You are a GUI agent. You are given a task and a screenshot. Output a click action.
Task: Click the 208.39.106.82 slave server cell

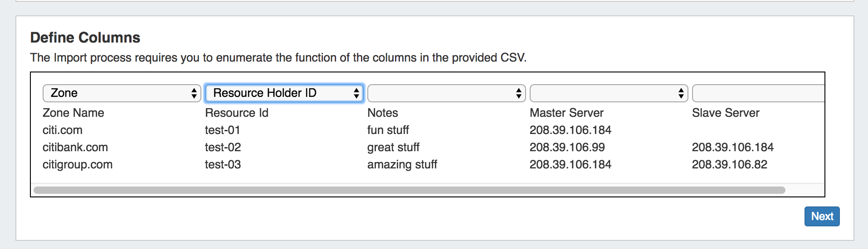point(730,165)
